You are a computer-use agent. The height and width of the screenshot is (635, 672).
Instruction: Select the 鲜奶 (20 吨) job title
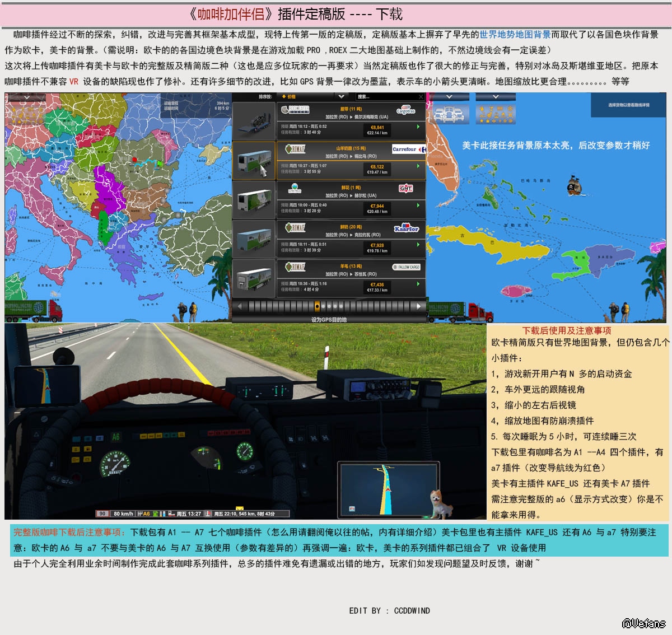[x=351, y=227]
